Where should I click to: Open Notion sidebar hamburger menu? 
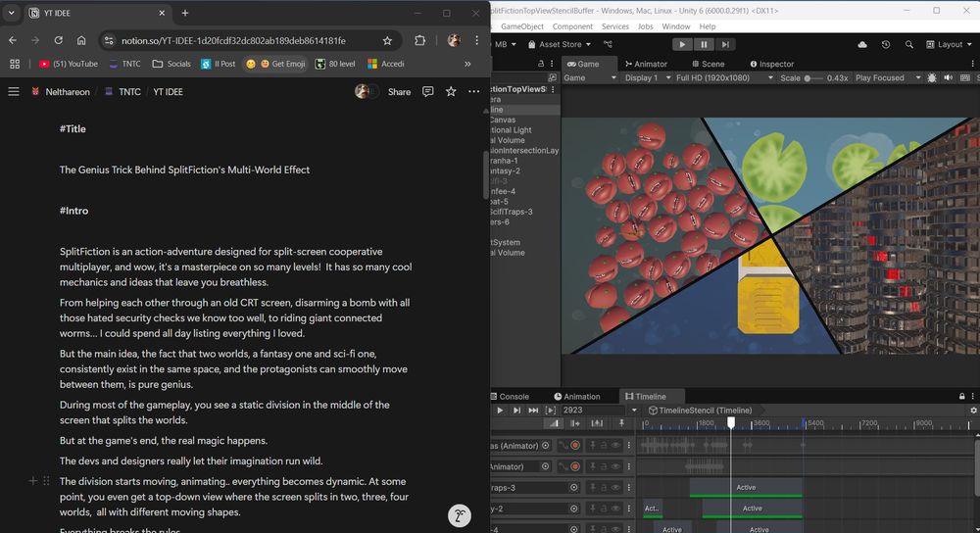tap(13, 92)
